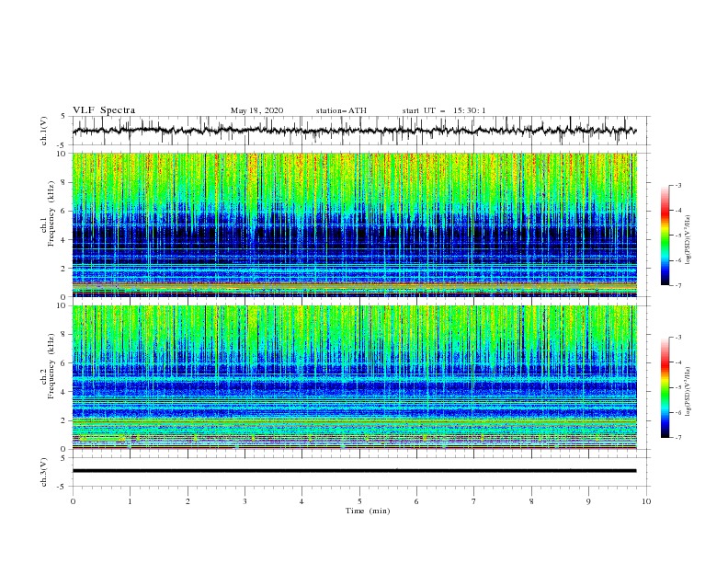728x563 pixels.
Task: Click time axis tick label '9'
Action: [x=588, y=501]
